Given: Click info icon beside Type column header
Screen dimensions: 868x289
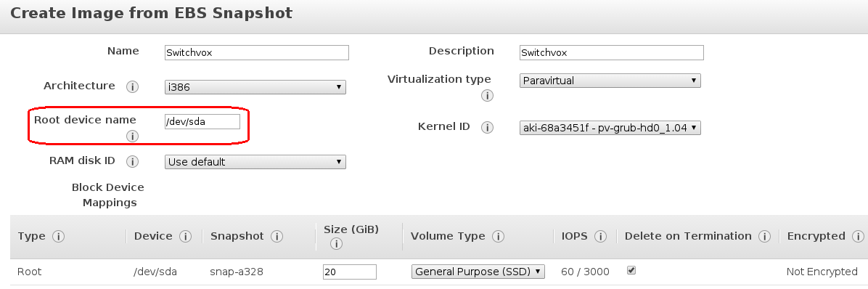Looking at the screenshot, I should [x=58, y=237].
